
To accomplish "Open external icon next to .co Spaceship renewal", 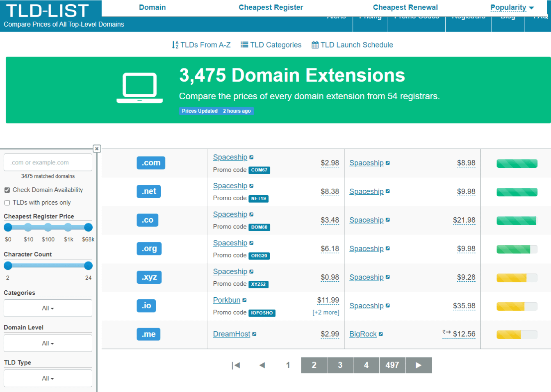I will 388,220.
